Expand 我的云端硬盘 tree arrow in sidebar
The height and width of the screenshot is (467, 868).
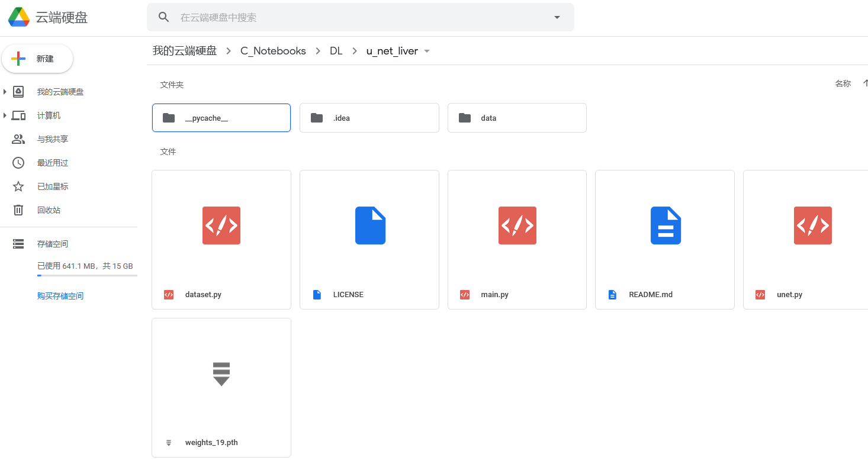click(x=5, y=92)
